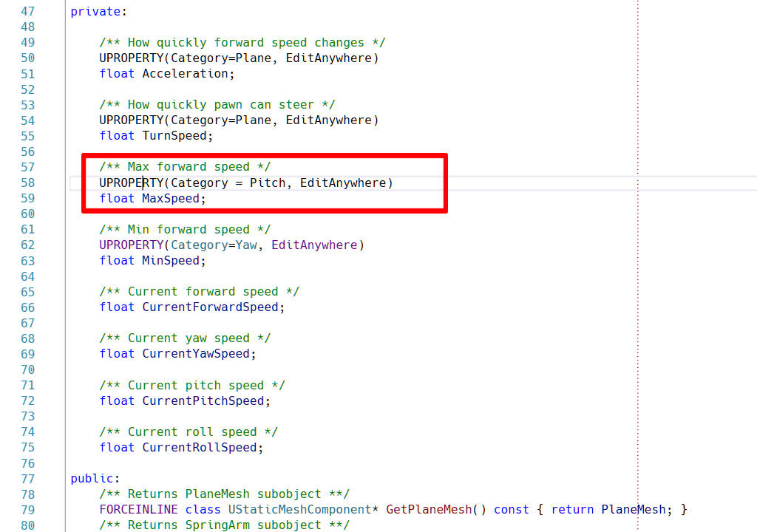Click comment 'Returns PlaneMesh subobject'
The image size is (757, 532).
click(x=225, y=494)
